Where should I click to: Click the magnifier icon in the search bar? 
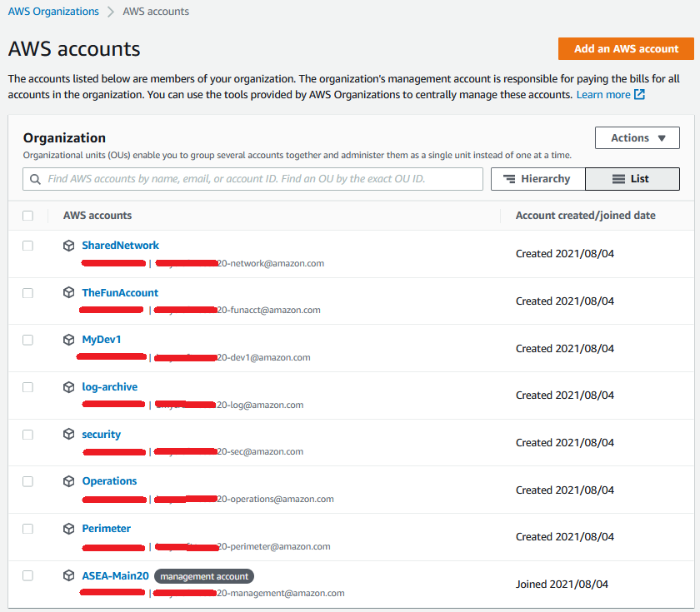click(34, 178)
